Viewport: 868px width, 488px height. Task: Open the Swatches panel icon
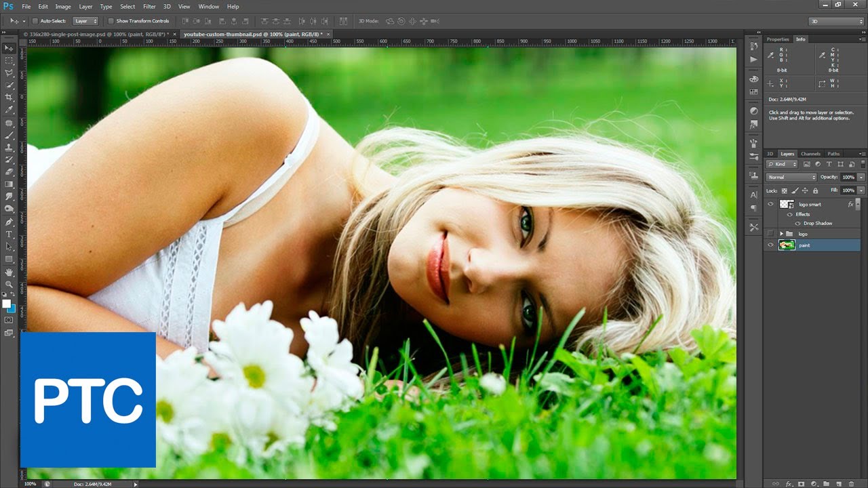pyautogui.click(x=754, y=91)
